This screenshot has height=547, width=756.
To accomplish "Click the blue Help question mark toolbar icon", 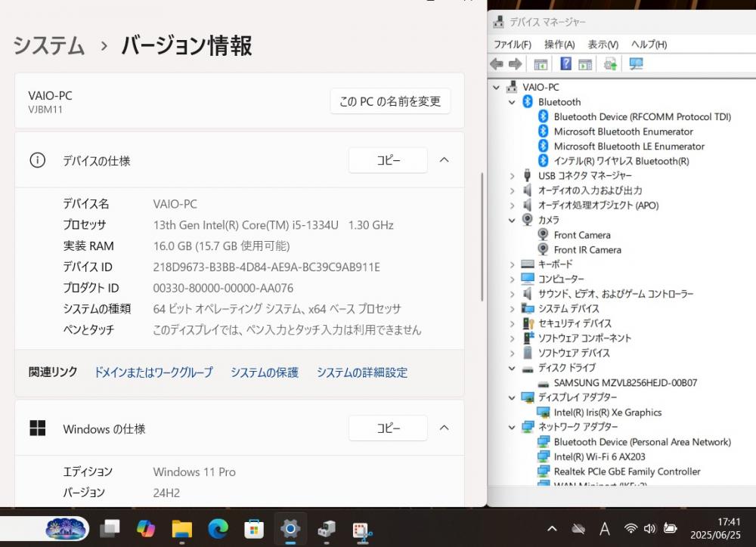I will pyautogui.click(x=565, y=63).
